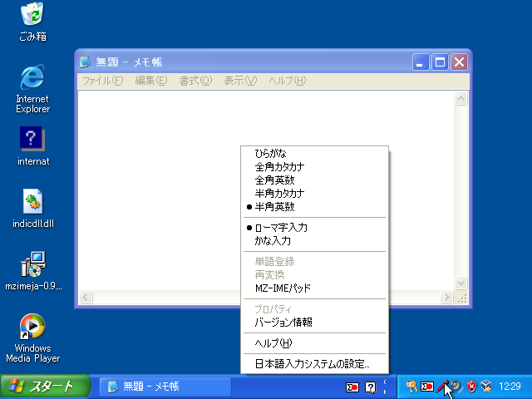Click the keys icon in system tray
This screenshot has height=399, width=532.
[x=411, y=387]
